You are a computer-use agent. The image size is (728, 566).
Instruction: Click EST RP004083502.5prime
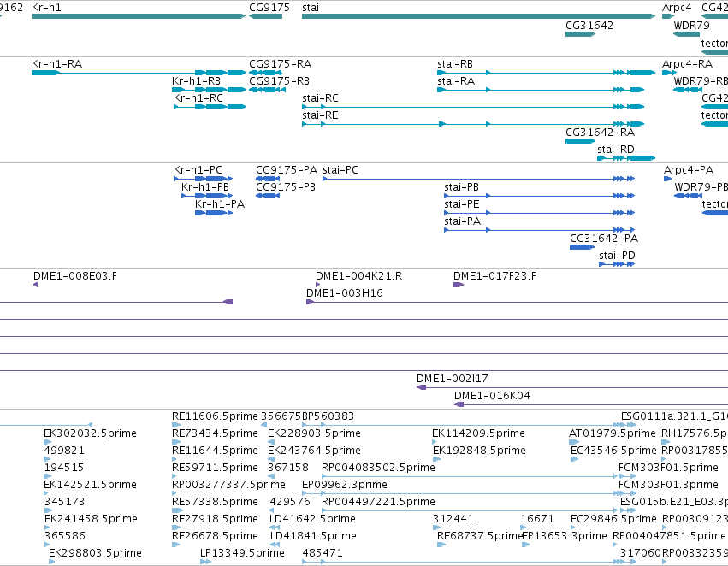coord(470,476)
